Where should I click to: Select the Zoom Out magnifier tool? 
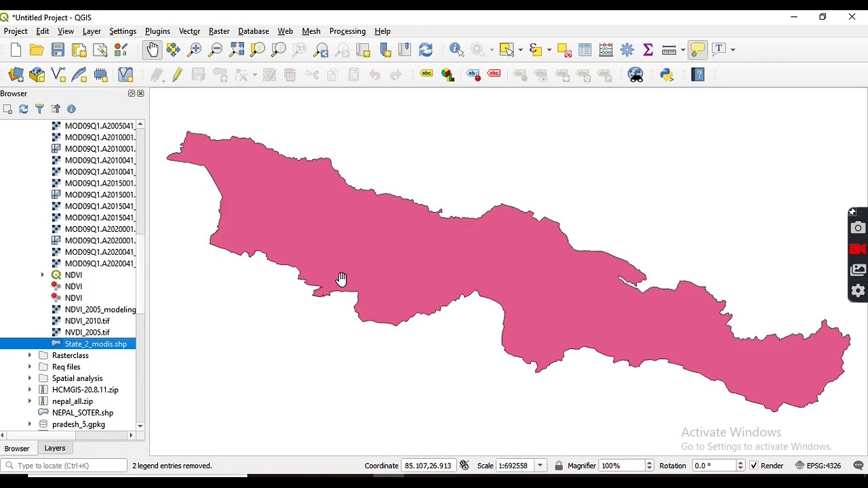[215, 49]
